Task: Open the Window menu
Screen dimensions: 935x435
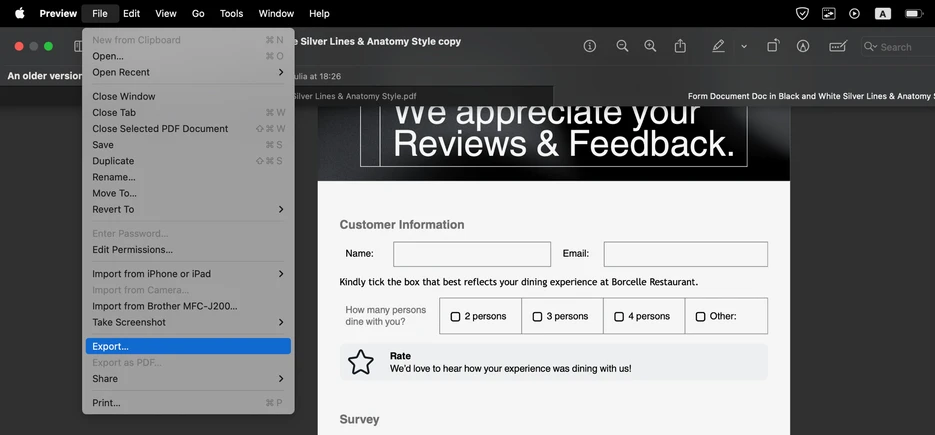Action: coord(276,13)
